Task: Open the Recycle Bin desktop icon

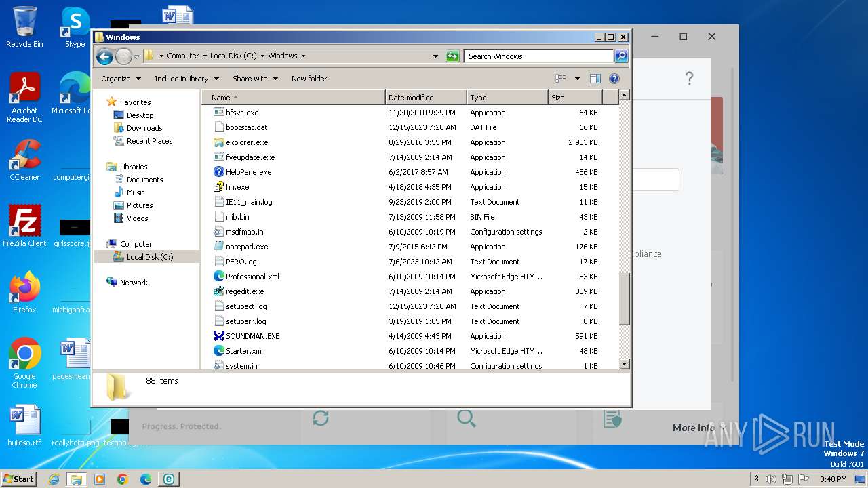Action: pos(24,27)
